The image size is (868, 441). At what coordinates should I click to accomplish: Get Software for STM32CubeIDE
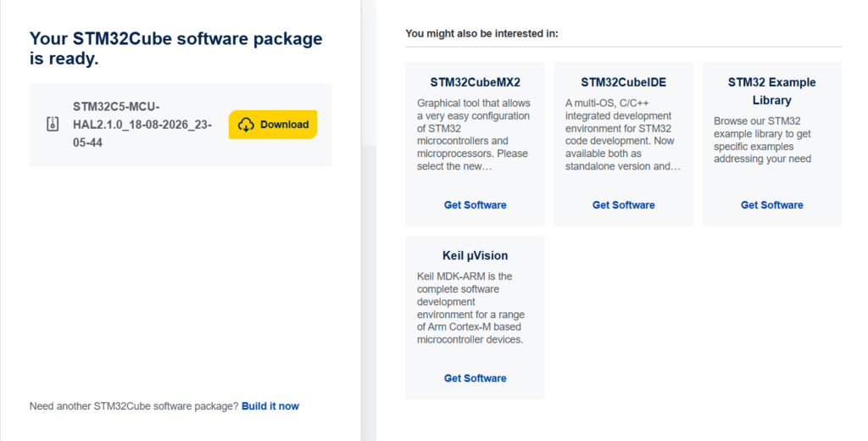[623, 205]
